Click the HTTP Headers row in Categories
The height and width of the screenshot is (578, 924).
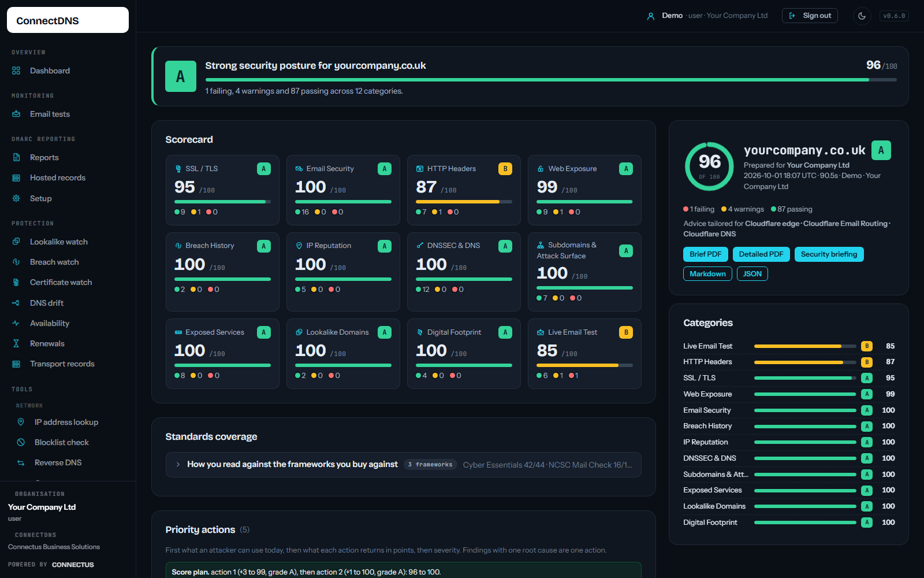pos(789,362)
